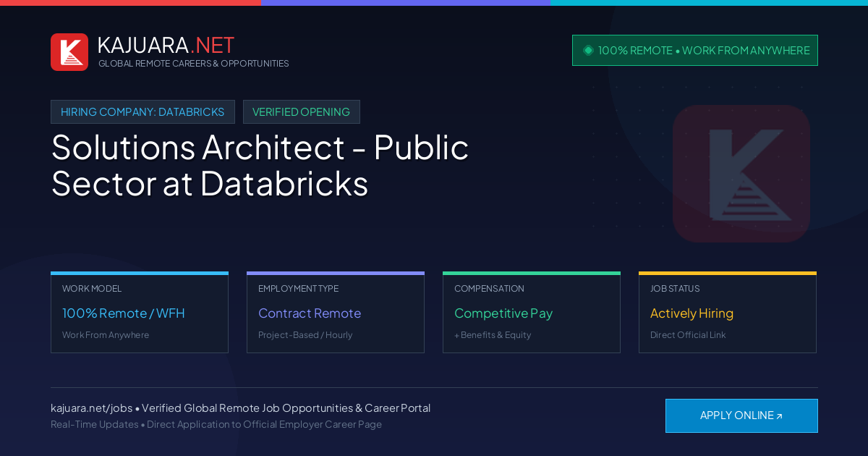
Task: Click the Contract Remote employment type value
Action: coord(310,313)
